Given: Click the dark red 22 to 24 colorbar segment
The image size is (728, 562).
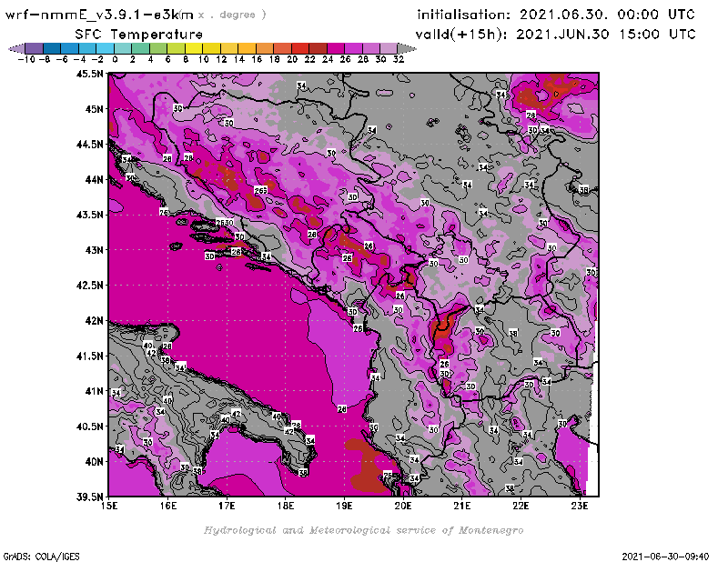Looking at the screenshot, I should [318, 48].
